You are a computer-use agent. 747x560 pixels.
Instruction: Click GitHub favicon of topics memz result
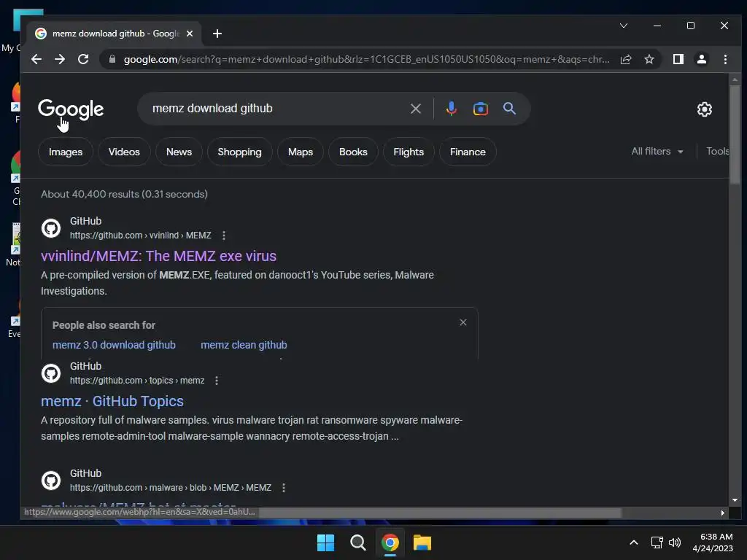tap(51, 373)
